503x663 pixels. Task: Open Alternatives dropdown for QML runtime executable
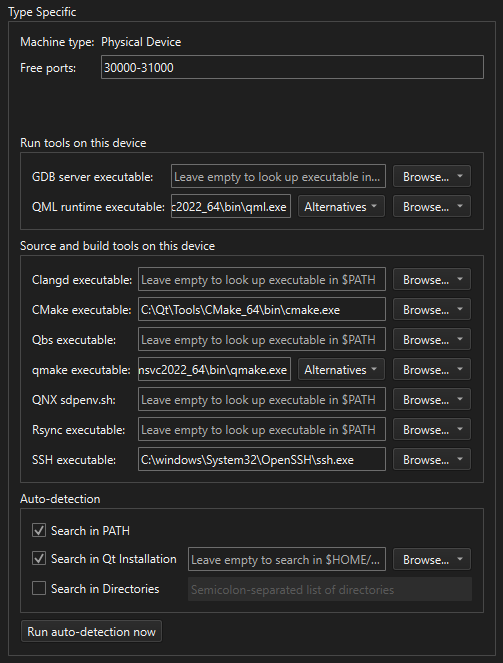pos(341,206)
